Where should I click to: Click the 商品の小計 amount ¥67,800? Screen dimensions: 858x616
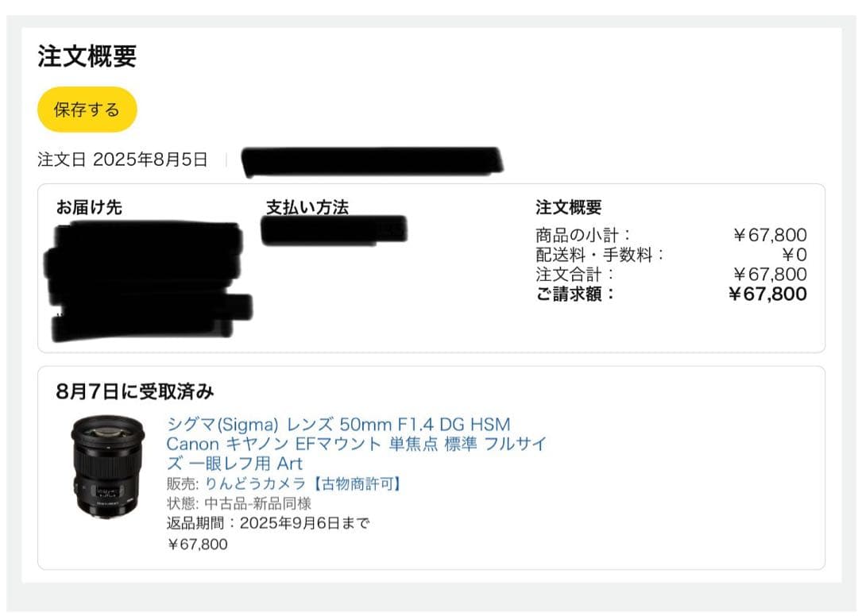770,235
